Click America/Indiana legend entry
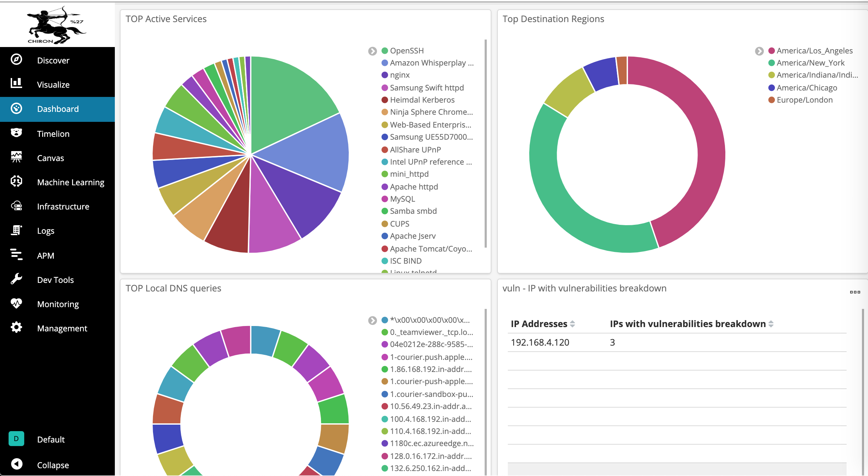Viewport: 868px width, 476px height. tap(813, 75)
